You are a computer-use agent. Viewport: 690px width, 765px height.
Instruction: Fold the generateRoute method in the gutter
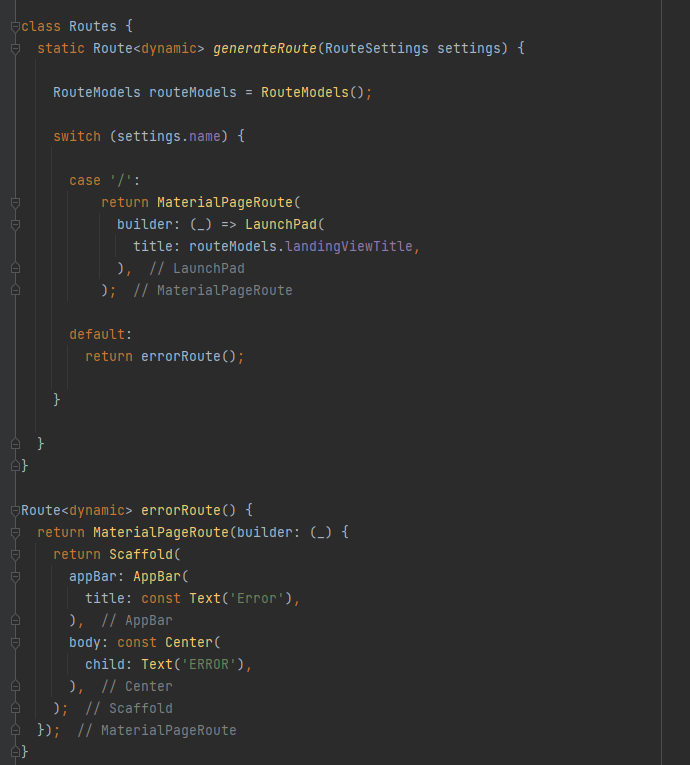coord(15,48)
